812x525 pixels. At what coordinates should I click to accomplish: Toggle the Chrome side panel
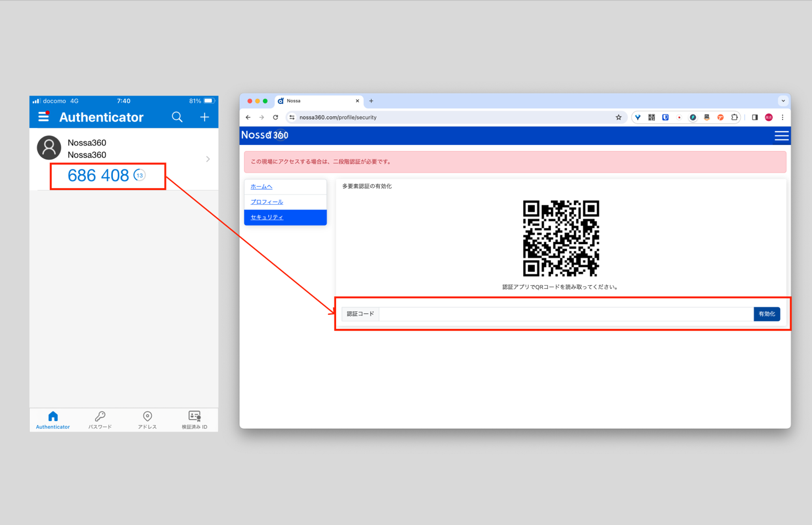coord(755,117)
